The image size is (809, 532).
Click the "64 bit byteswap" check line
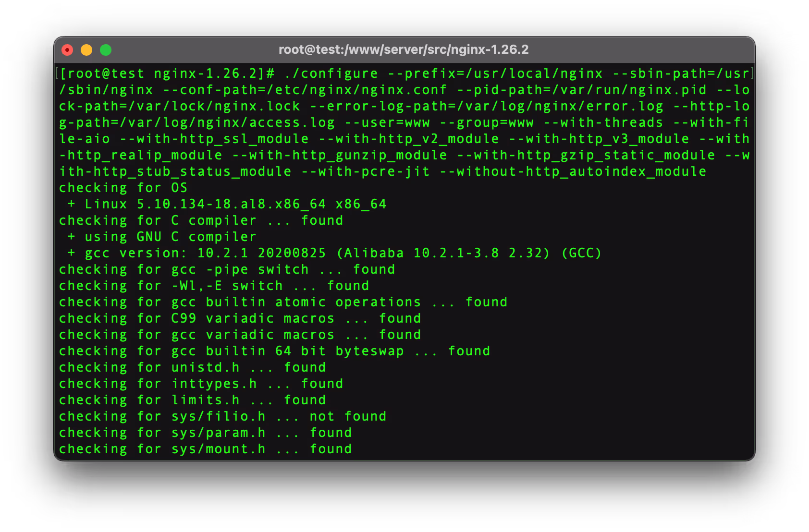coord(274,351)
